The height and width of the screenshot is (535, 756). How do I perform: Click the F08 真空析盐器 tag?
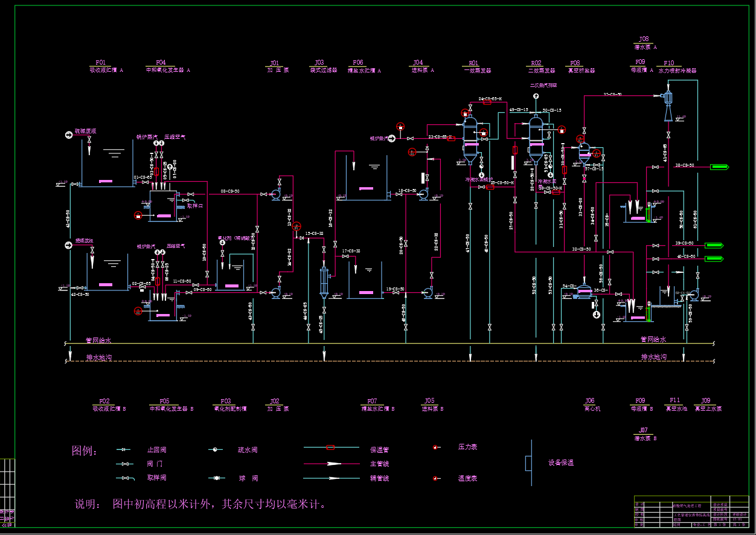click(580, 66)
